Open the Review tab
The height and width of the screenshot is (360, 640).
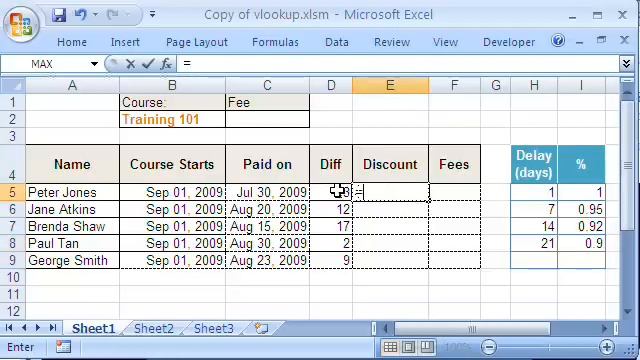[392, 42]
